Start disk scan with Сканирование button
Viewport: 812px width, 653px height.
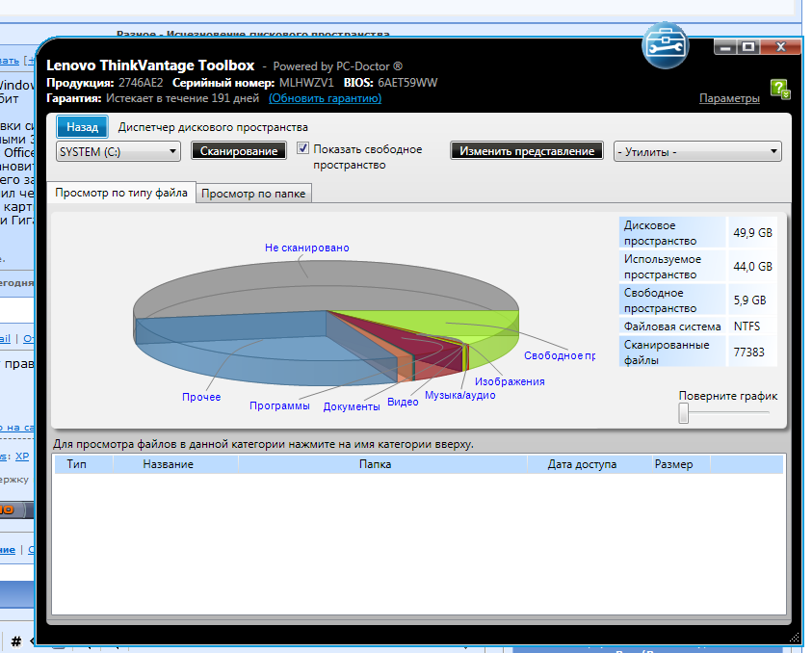(x=239, y=151)
